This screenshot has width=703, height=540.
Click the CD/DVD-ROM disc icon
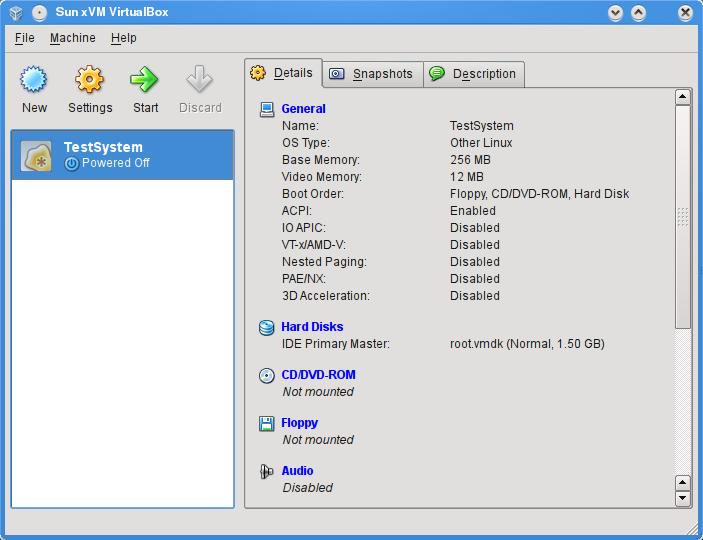coord(267,375)
